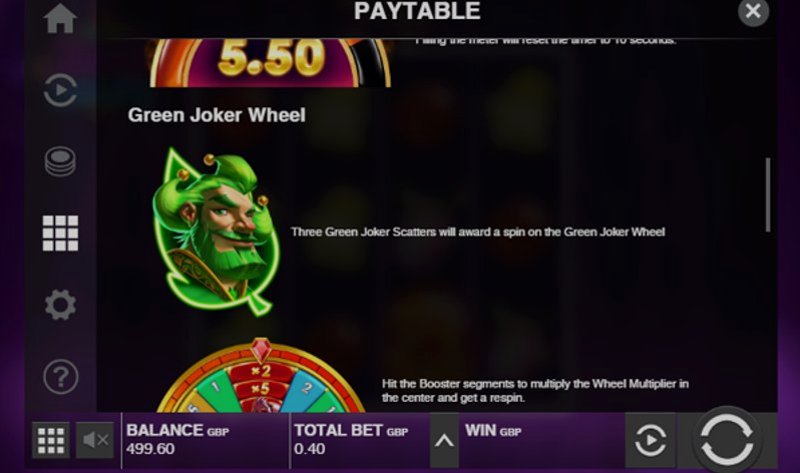Open the bottom-left grid menu button

coord(51,440)
